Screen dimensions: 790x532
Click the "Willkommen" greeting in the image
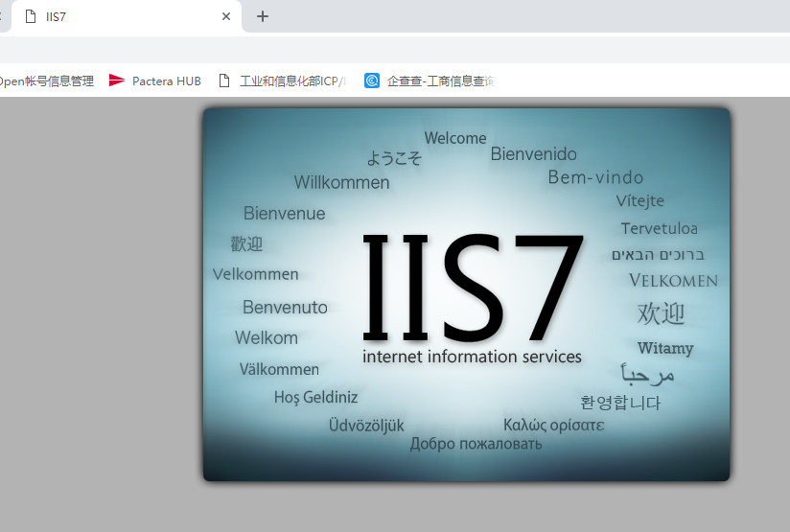point(341,182)
